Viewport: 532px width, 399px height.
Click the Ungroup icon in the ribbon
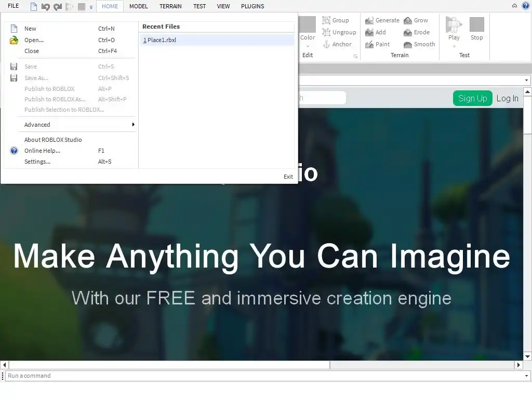click(326, 32)
